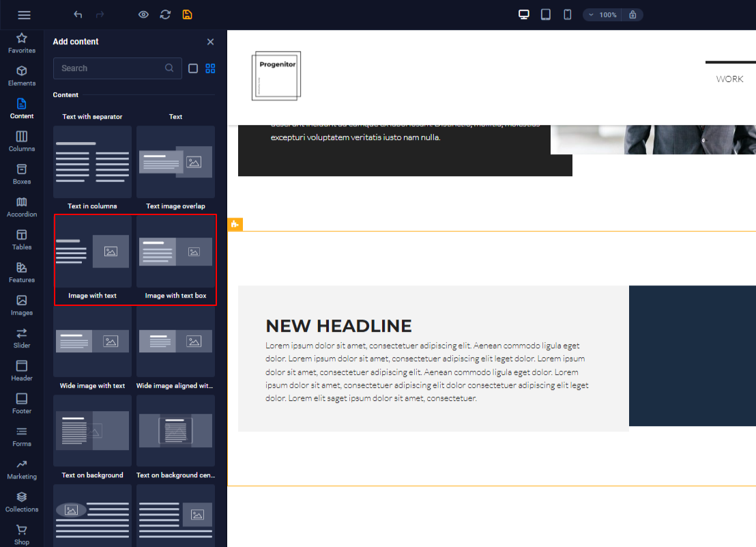Open the 100% zoom dropdown
The height and width of the screenshot is (547, 756).
coord(602,15)
